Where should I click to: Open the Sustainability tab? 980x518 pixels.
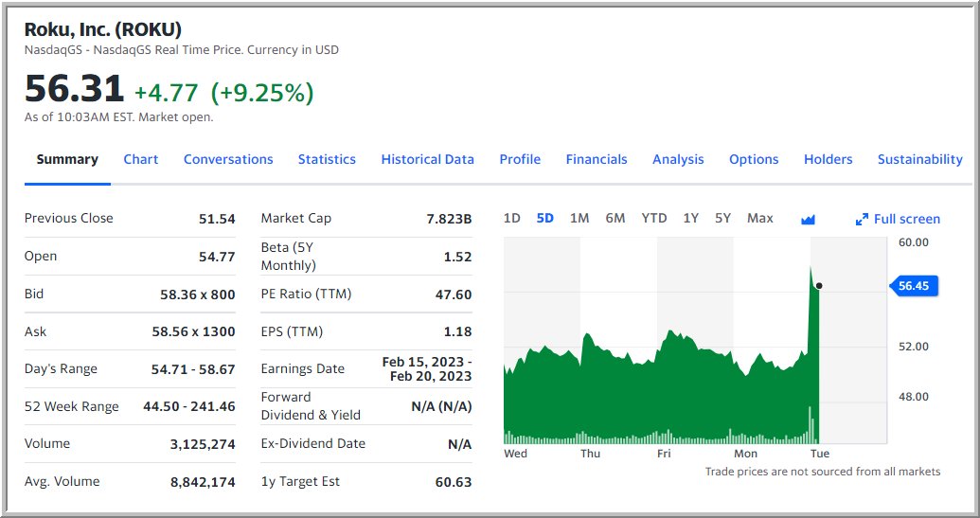pos(920,159)
